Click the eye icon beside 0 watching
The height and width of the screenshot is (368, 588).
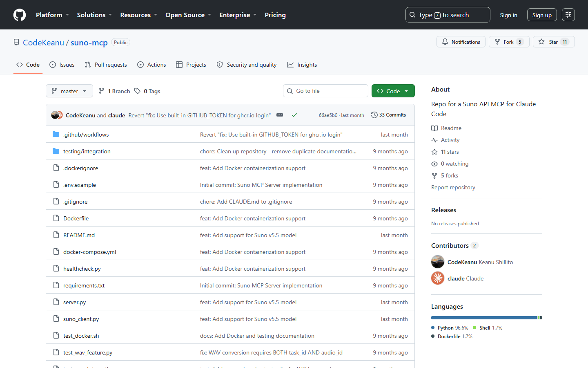point(434,164)
